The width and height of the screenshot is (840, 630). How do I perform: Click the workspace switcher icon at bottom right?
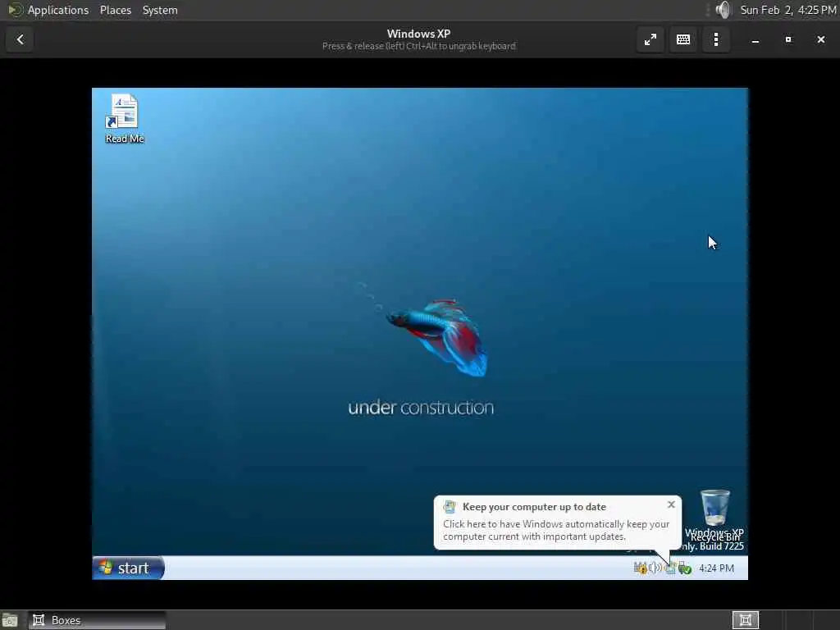745,620
